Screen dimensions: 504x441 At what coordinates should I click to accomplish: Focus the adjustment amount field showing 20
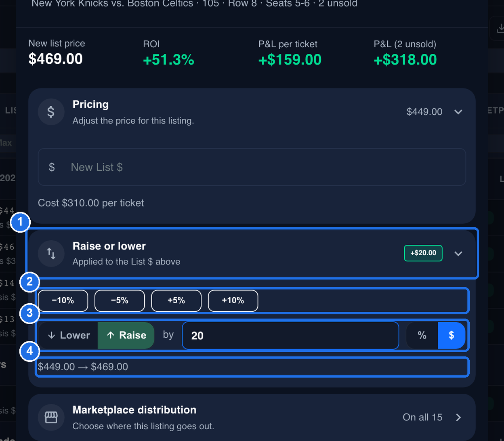click(x=290, y=336)
